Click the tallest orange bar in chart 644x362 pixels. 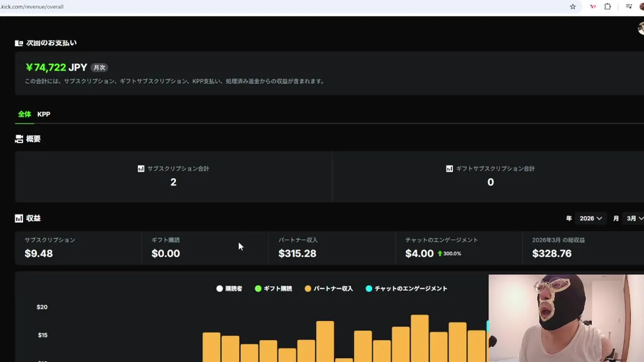click(x=420, y=338)
